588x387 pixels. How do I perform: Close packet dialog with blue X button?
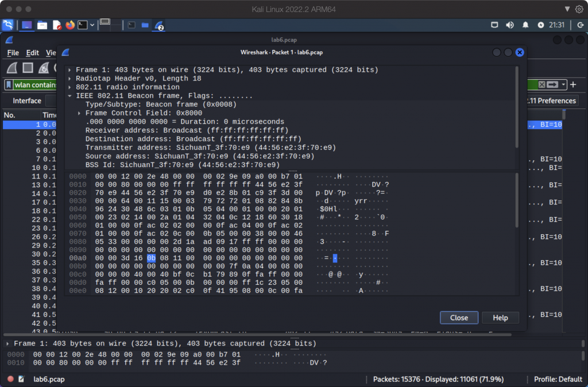(x=519, y=52)
